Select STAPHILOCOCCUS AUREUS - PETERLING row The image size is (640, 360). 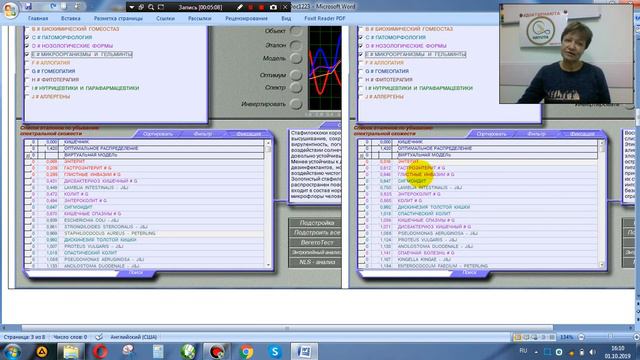coord(144,233)
